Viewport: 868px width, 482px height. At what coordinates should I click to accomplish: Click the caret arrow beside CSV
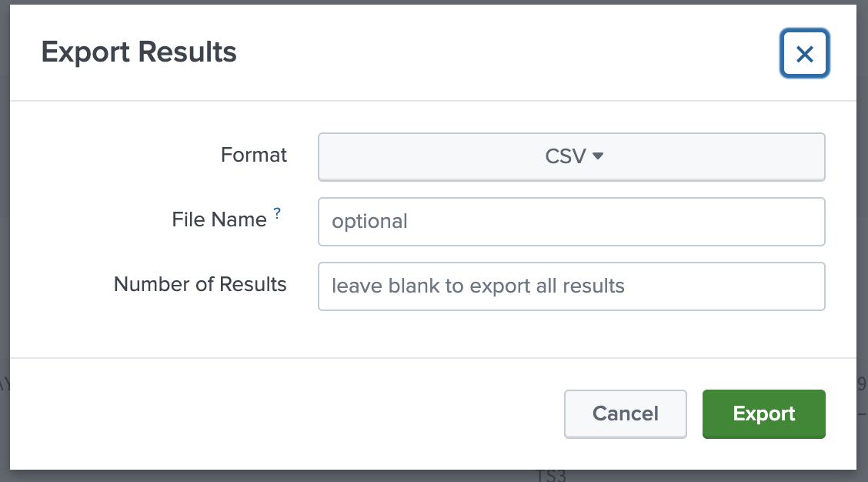598,156
